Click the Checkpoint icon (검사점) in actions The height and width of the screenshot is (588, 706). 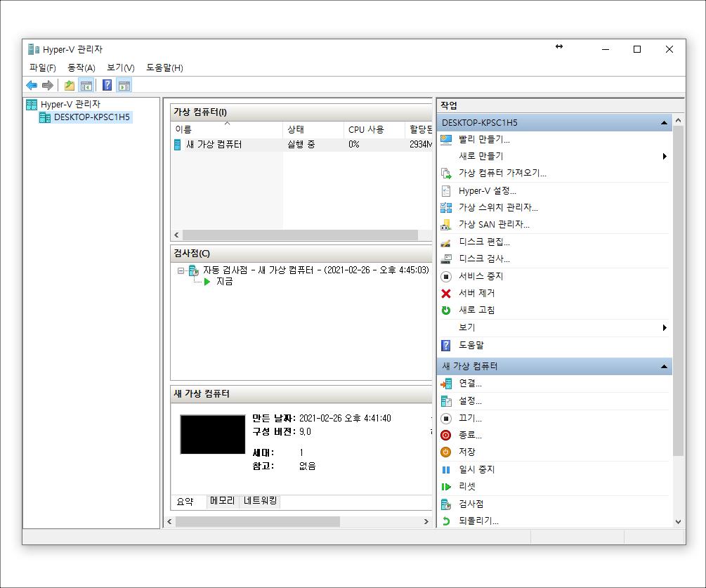click(446, 504)
